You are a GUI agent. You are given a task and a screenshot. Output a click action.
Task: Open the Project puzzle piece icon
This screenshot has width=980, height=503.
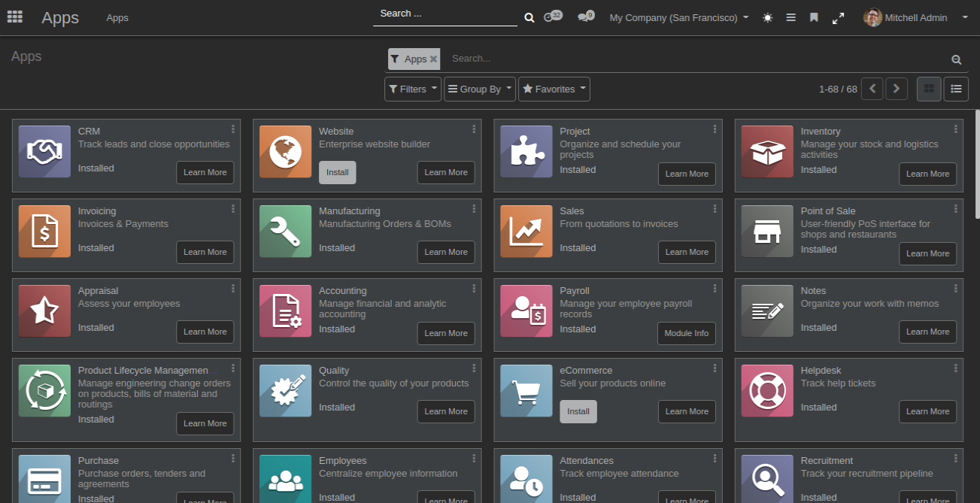(x=526, y=152)
